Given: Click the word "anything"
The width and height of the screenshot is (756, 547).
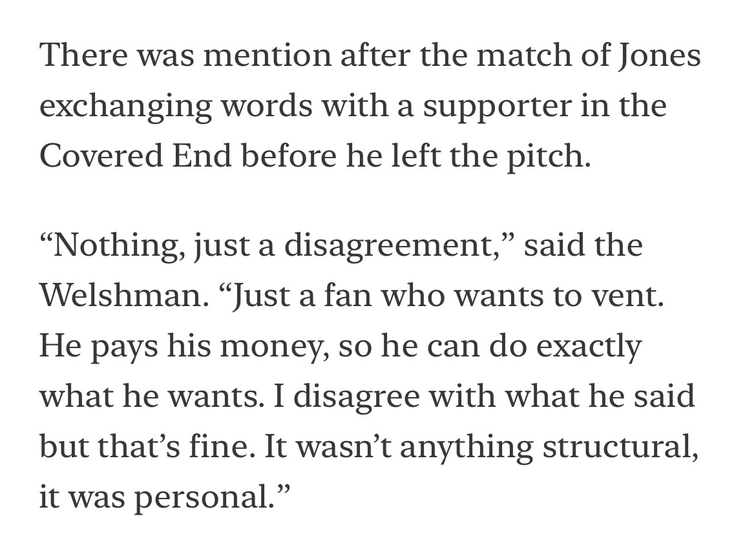Looking at the screenshot, I should (x=467, y=448).
